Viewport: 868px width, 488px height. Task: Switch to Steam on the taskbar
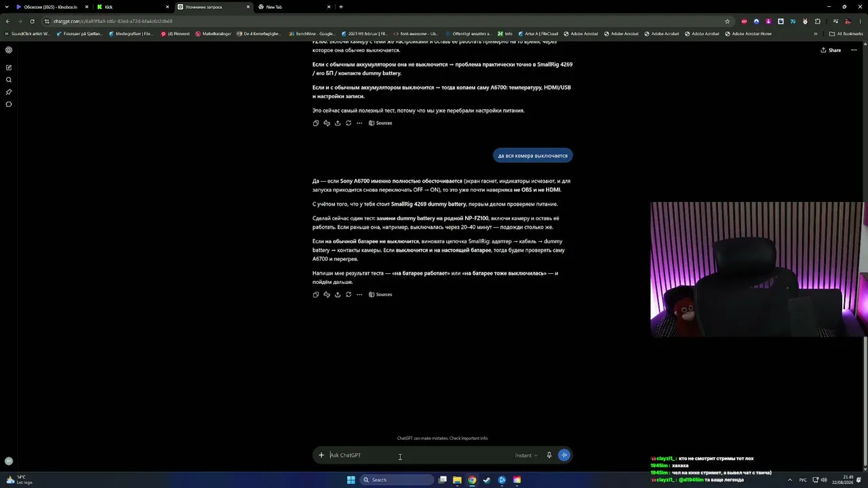[x=487, y=480]
